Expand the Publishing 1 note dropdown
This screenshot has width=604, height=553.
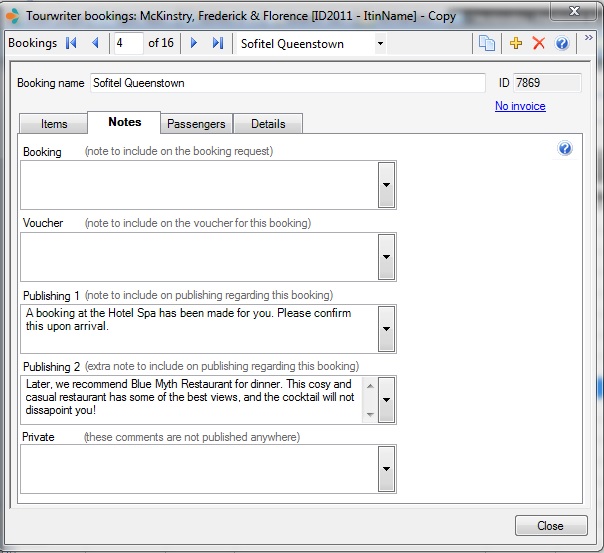(386, 329)
